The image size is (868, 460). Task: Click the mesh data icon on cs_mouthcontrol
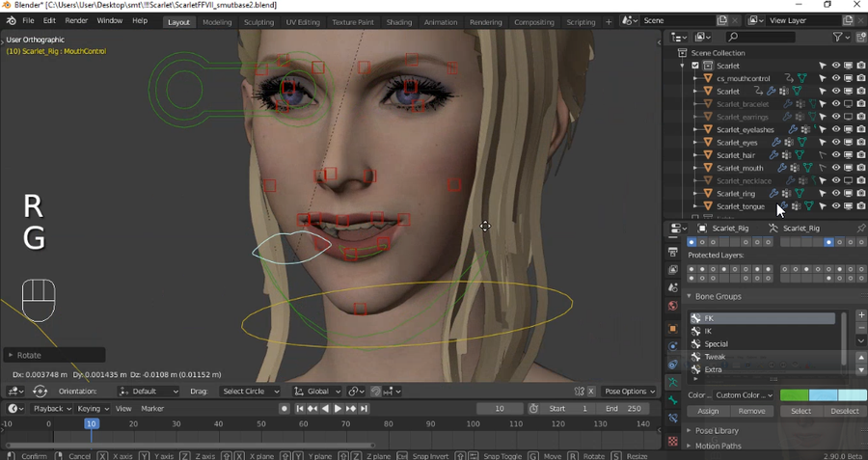801,78
